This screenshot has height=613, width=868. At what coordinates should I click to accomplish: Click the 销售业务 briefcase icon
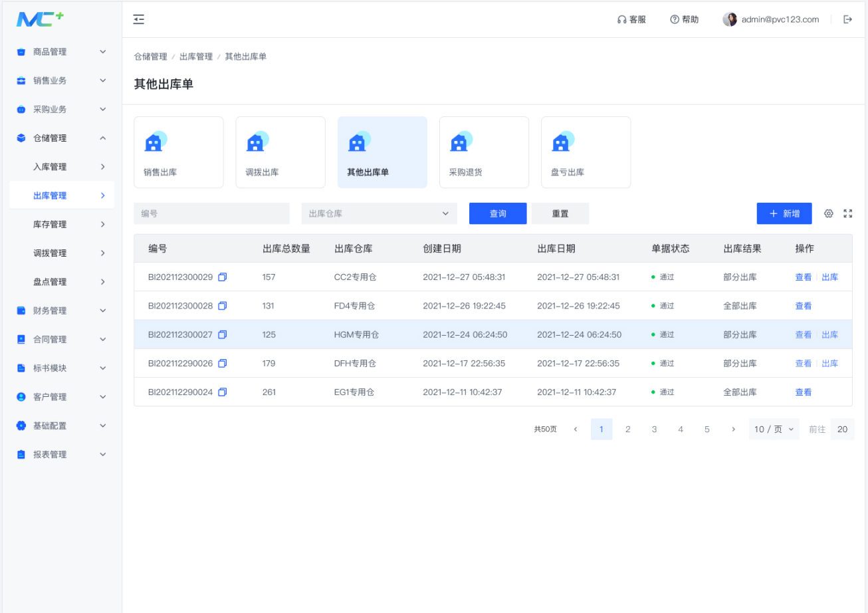tap(21, 80)
